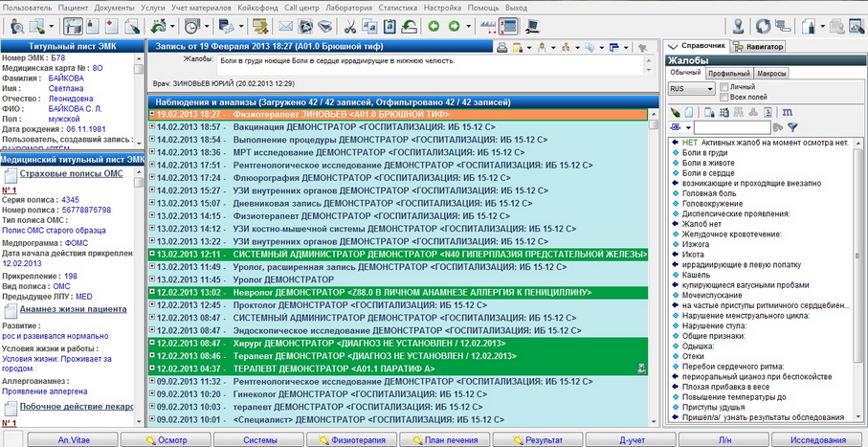868x447 pixels.
Task: Click the green forward arrow icon
Action: [454, 26]
